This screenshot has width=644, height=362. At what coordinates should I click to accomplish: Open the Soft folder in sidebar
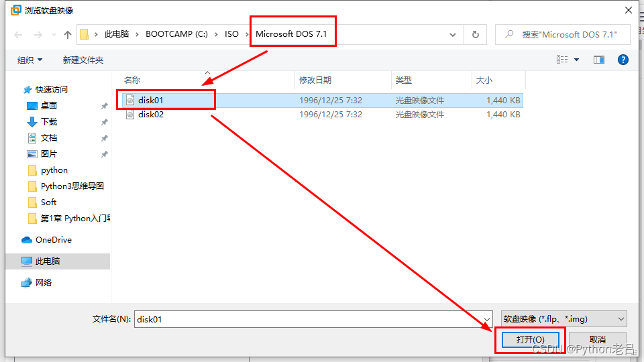48,202
